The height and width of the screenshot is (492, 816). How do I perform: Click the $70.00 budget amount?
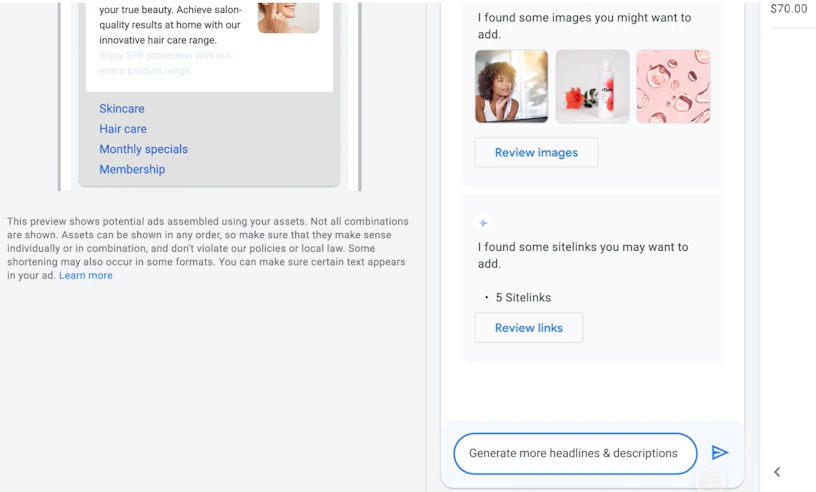click(788, 9)
